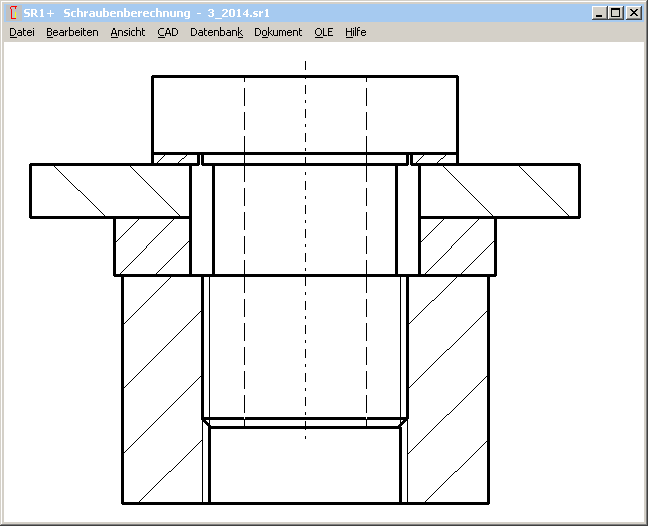Open the Dokument menu
This screenshot has width=648, height=526.
coord(278,32)
